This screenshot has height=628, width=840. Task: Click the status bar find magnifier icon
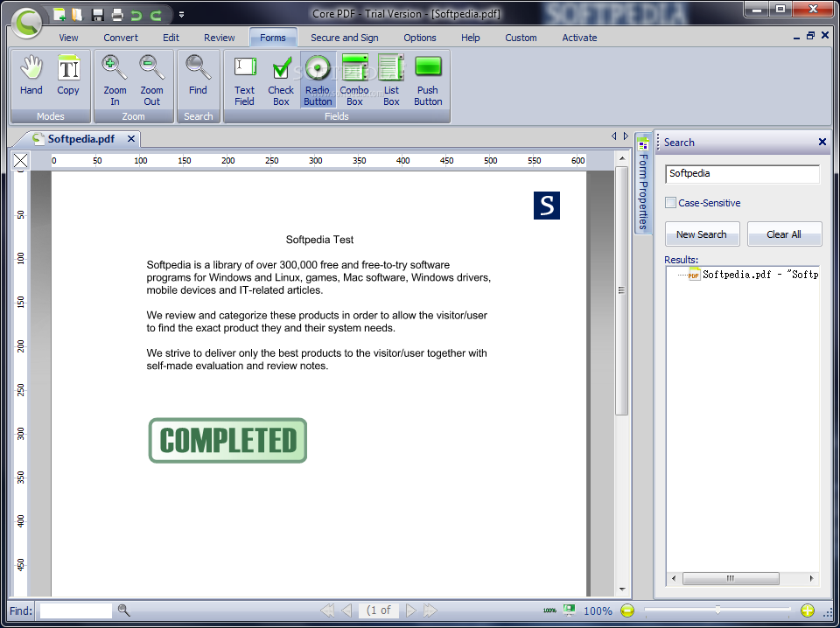pos(123,611)
